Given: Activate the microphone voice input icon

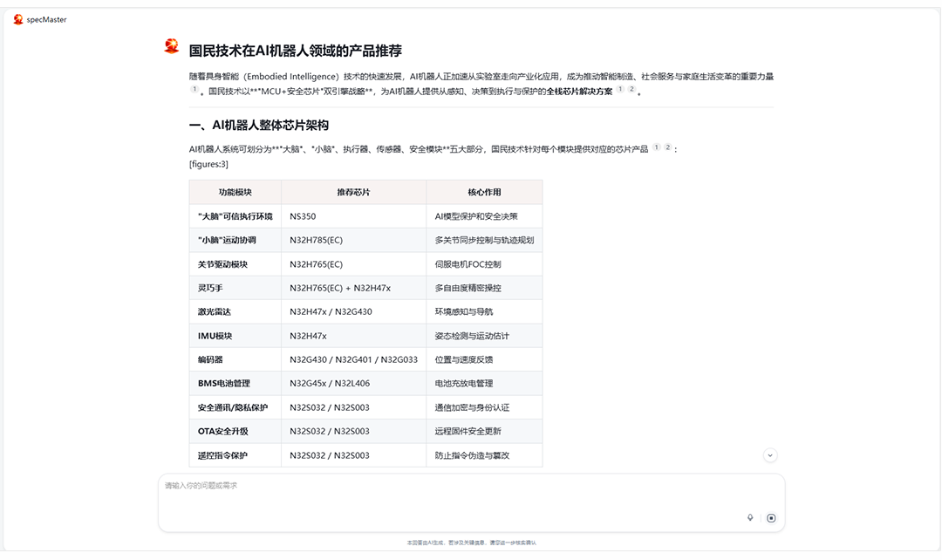Looking at the screenshot, I should coord(750,517).
